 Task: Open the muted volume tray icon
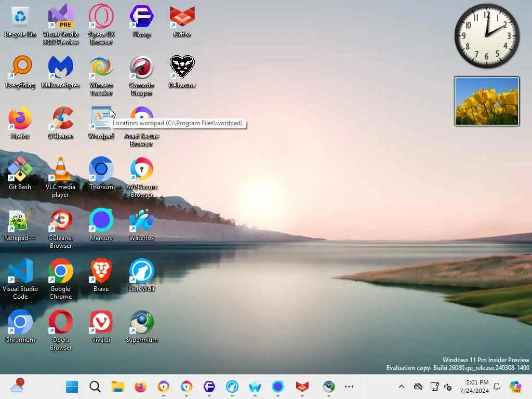[448, 387]
